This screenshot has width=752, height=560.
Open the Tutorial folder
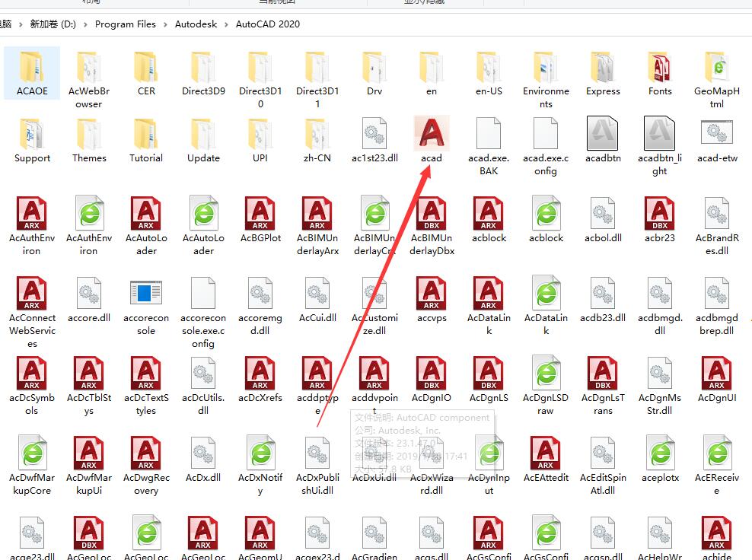pyautogui.click(x=146, y=140)
